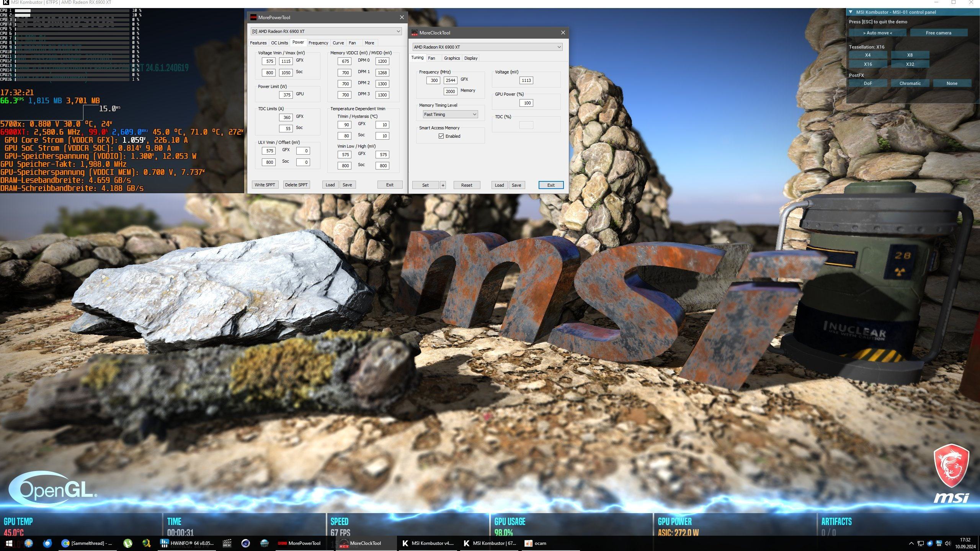Screen dimensions: 980x551
Task: Click the Thunderbird taskbar icon
Action: (x=47, y=543)
